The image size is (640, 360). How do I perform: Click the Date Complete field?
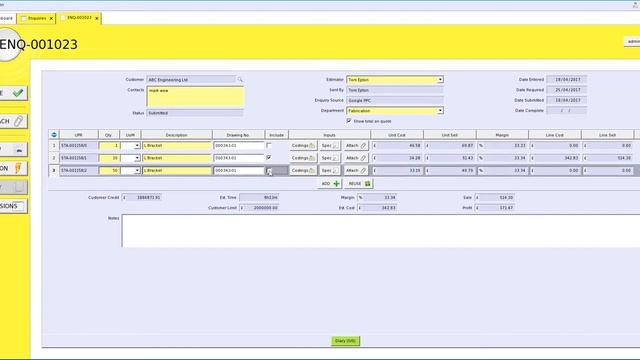[567, 111]
